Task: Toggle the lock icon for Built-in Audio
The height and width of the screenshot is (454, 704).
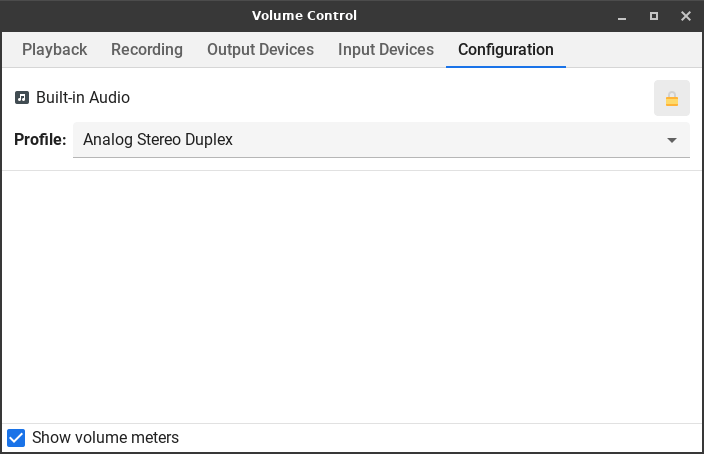Action: tap(671, 98)
